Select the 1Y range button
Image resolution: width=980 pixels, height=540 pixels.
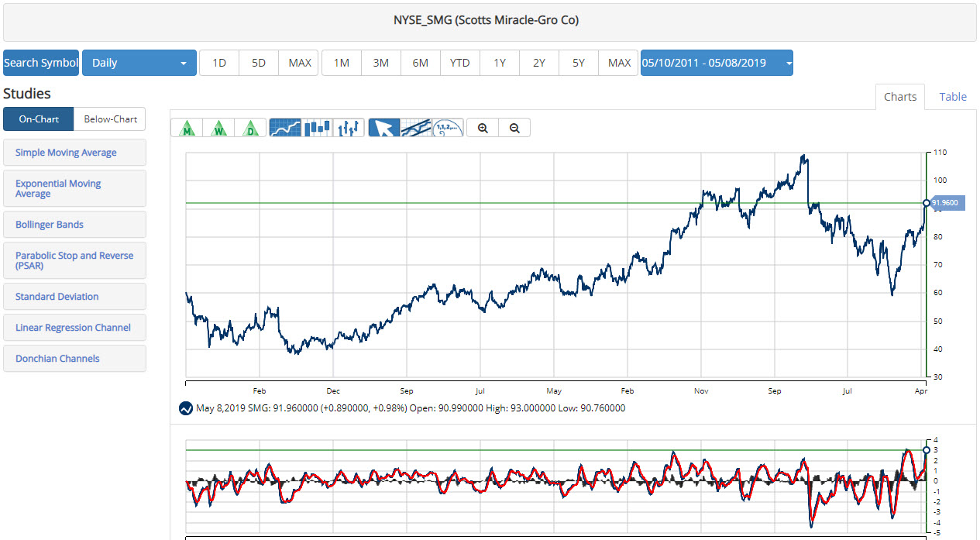click(500, 63)
